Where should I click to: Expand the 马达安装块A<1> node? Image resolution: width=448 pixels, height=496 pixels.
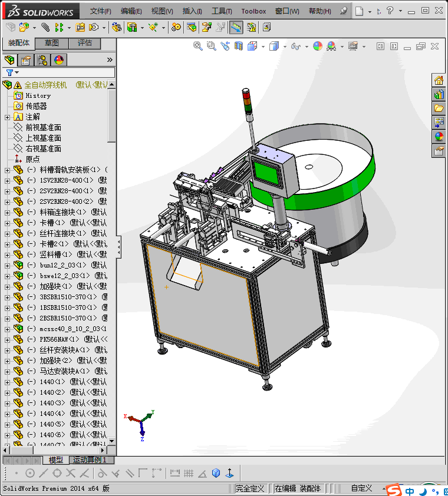pyautogui.click(x=7, y=372)
